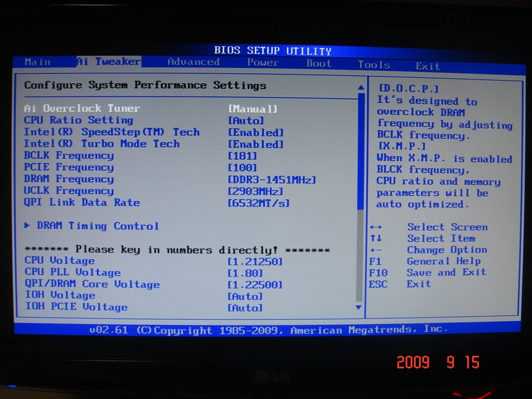Image resolution: width=532 pixels, height=399 pixels.
Task: Click the F10 Save and Exit entry
Action: 428,272
